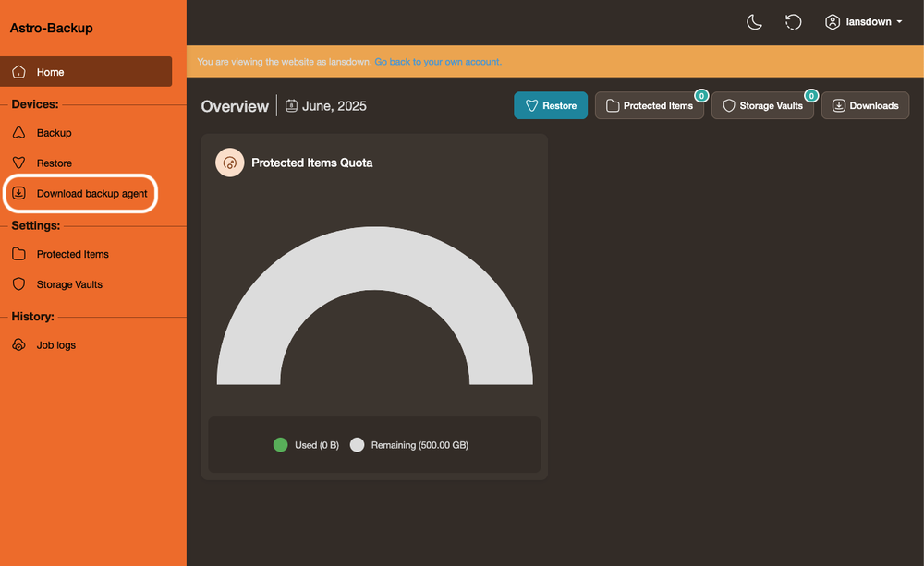Click the user avatar icon
Image resolution: width=924 pixels, height=566 pixels.
(x=833, y=22)
